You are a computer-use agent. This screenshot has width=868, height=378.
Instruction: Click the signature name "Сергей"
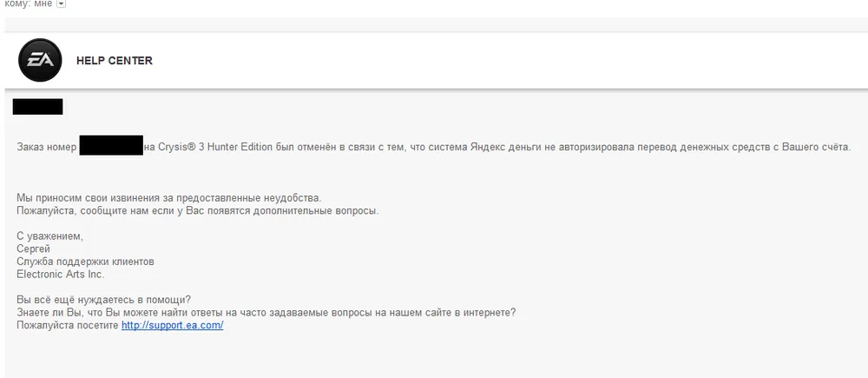[34, 249]
